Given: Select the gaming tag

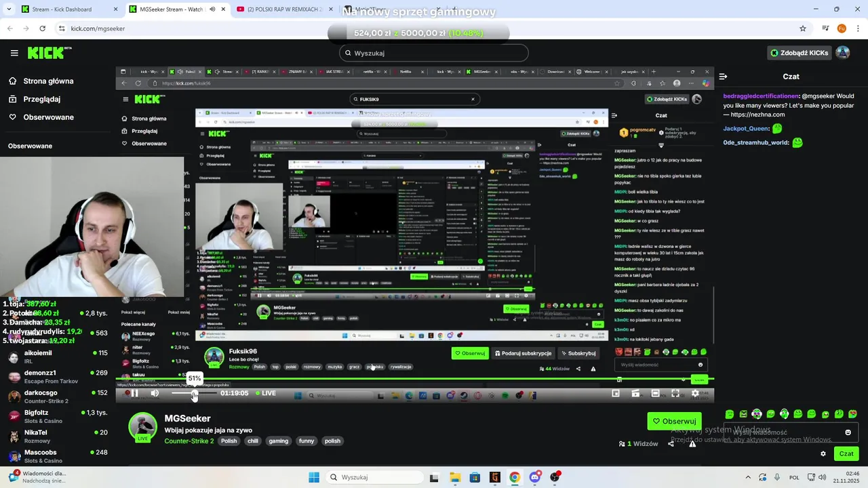Looking at the screenshot, I should coord(279,441).
